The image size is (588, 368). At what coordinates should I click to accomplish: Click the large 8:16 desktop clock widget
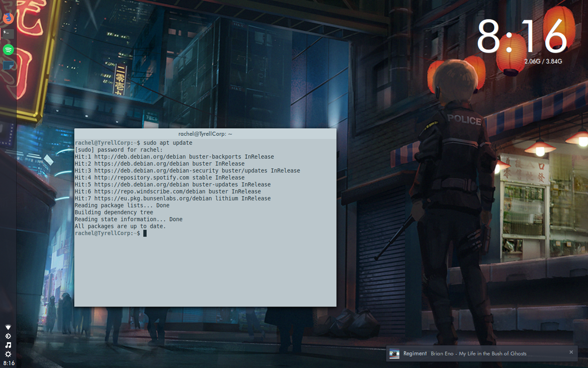click(x=522, y=37)
